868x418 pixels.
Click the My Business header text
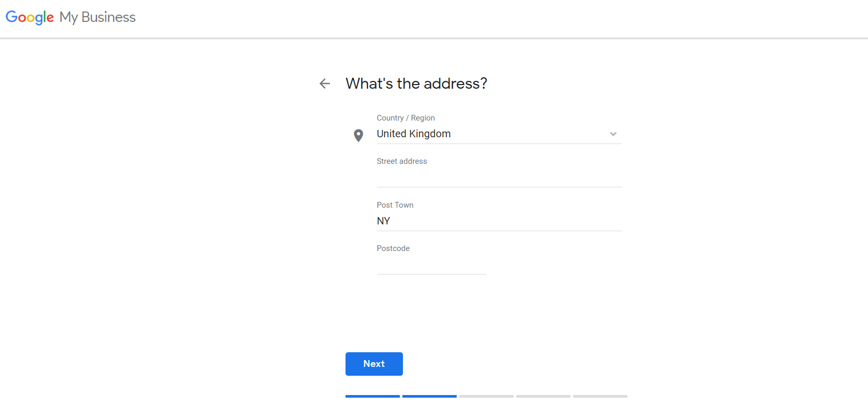98,17
